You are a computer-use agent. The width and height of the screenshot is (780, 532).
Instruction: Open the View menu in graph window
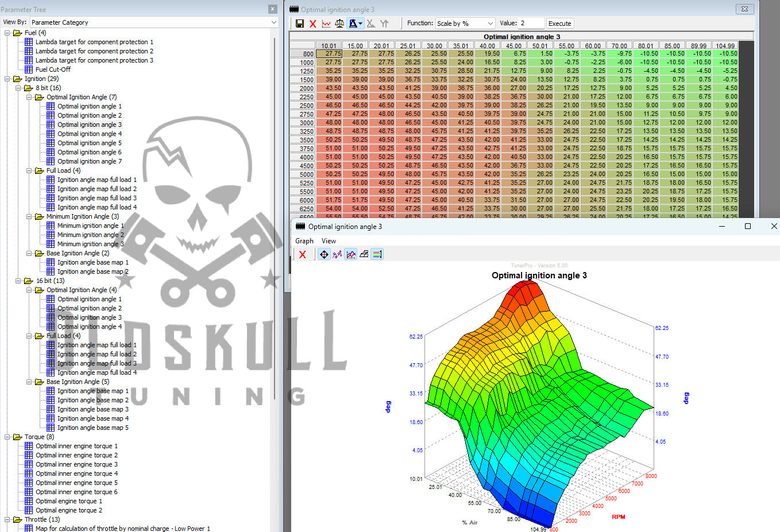click(329, 241)
